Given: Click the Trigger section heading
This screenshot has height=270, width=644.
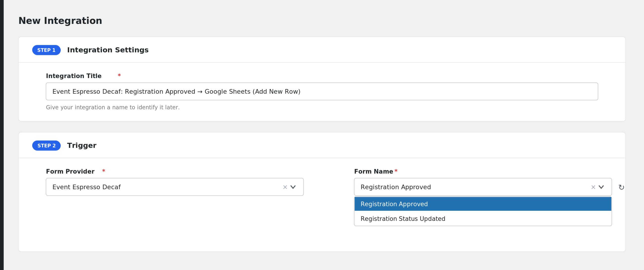Looking at the screenshot, I should tap(82, 145).
